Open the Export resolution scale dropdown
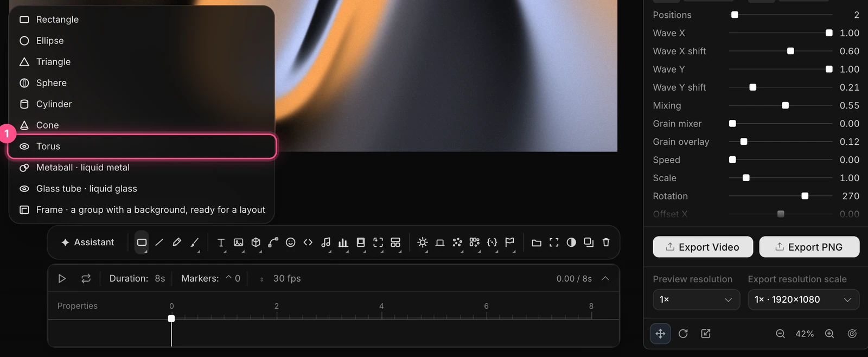 803,299
